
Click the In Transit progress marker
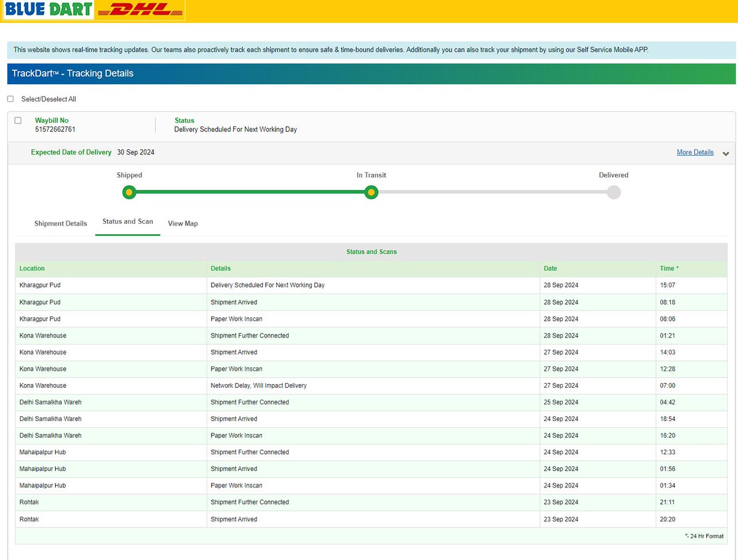tap(371, 192)
